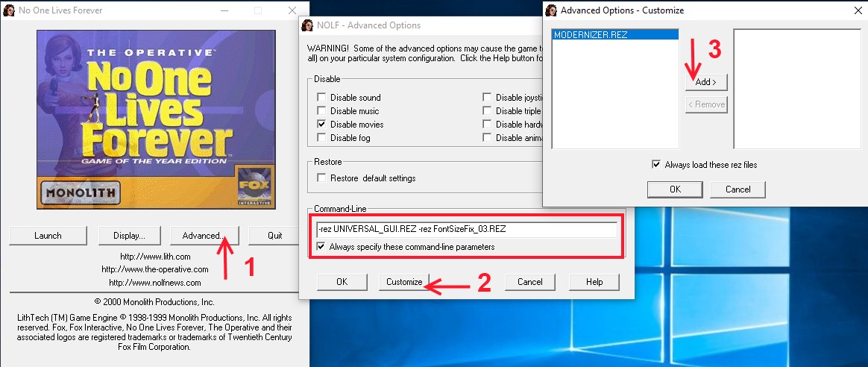Click the Quit button

(275, 235)
